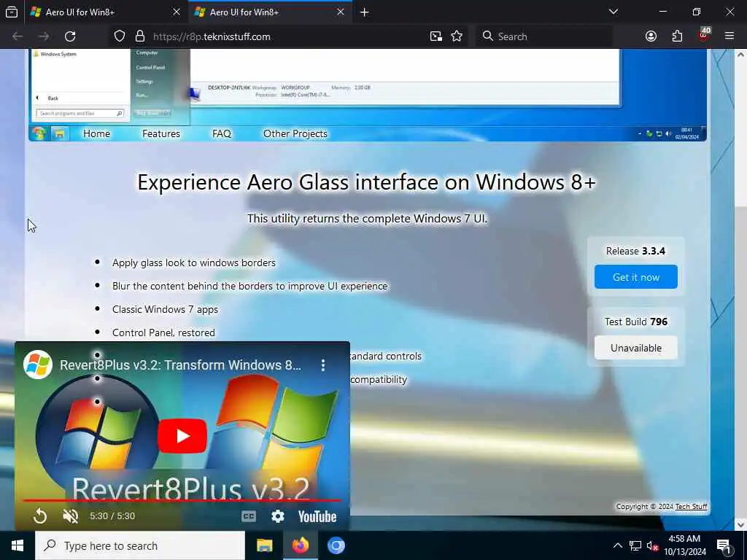This screenshot has width=747, height=560.
Task: Expand the list all tabs chevron
Action: click(614, 12)
